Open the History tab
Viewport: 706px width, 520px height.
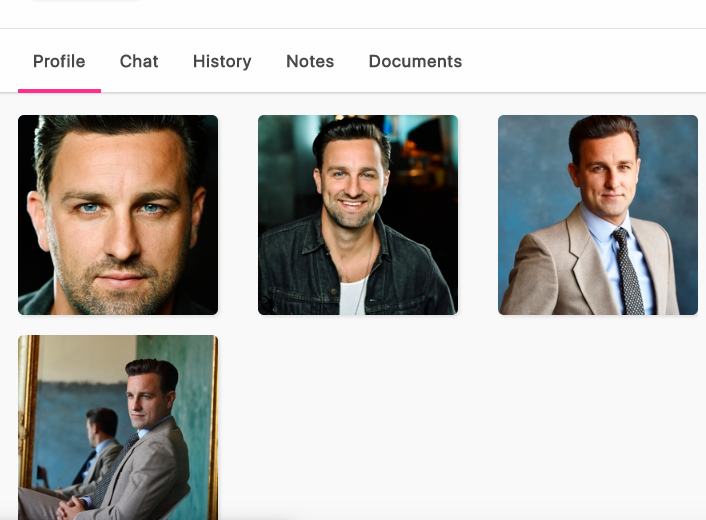(222, 61)
